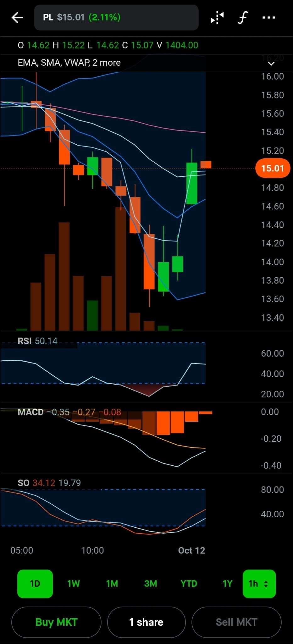The height and width of the screenshot is (644, 293).
Task: Tap the back arrow icon
Action: 17,18
